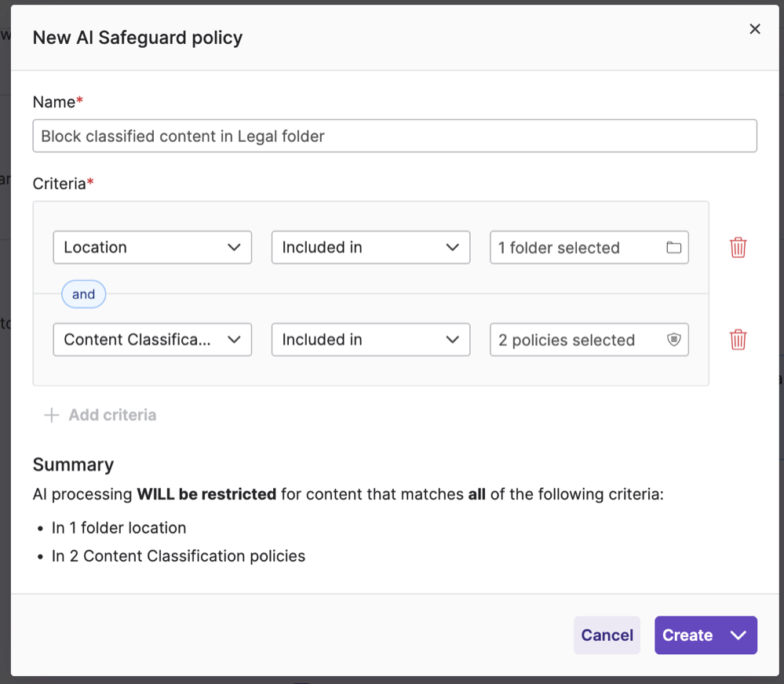Click 'In 2 Content Classification policies' summary item
Viewport: 784px width, 684px height.
coord(178,556)
